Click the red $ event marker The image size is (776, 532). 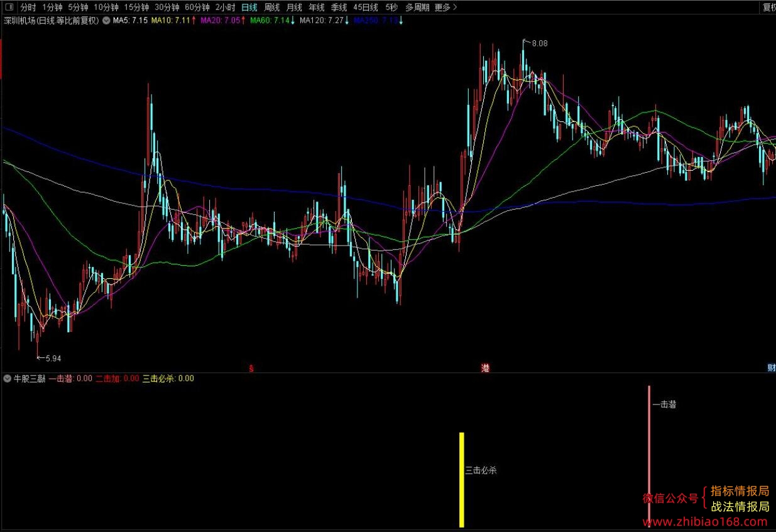pos(251,368)
